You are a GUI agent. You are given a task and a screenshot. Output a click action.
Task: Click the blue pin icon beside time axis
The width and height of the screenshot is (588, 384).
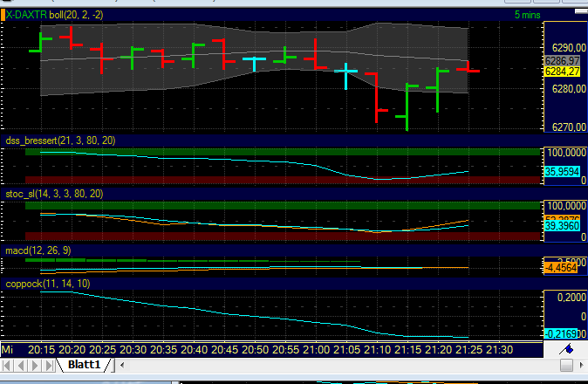click(x=566, y=349)
